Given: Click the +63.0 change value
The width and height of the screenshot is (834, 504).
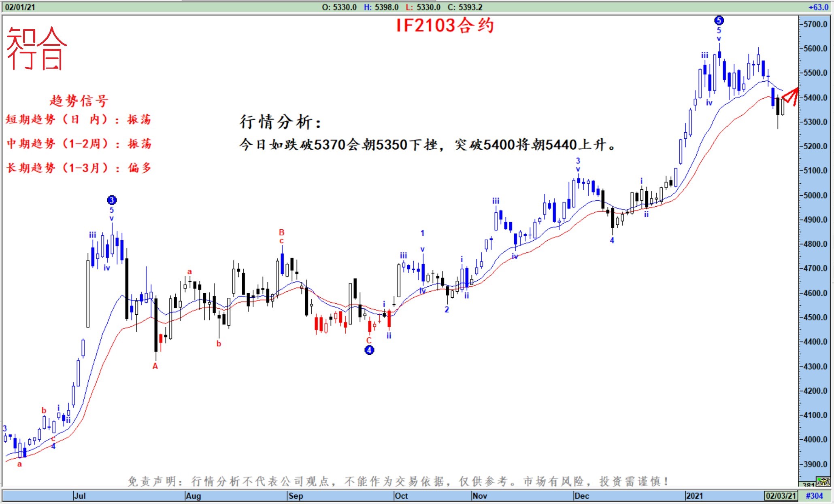Looking at the screenshot, I should [818, 7].
